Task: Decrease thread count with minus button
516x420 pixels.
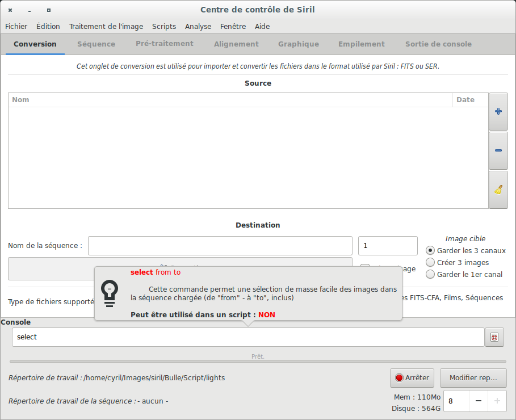Action: click(x=479, y=401)
